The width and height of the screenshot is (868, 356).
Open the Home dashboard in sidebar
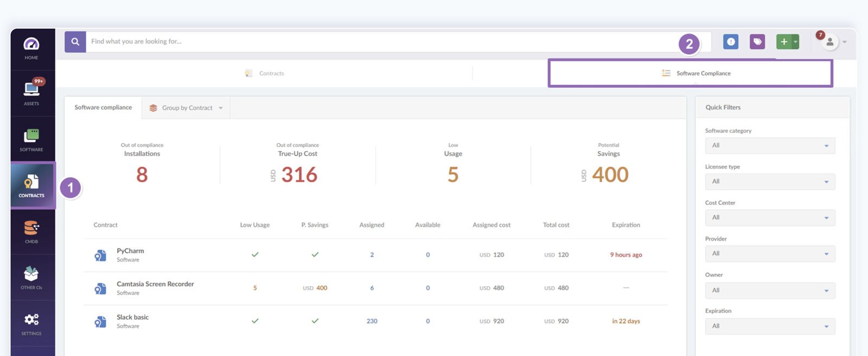31,48
